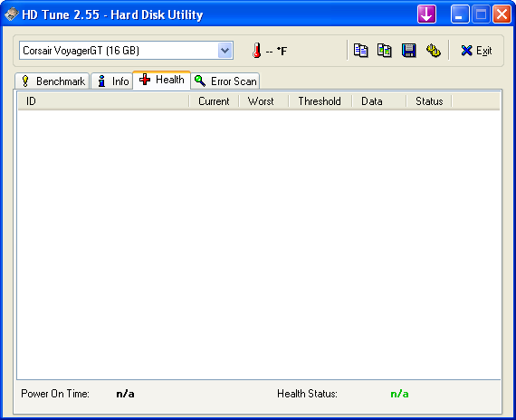Click the copy text to clipboard icon
Screen dimensions: 516x420
(x=360, y=51)
